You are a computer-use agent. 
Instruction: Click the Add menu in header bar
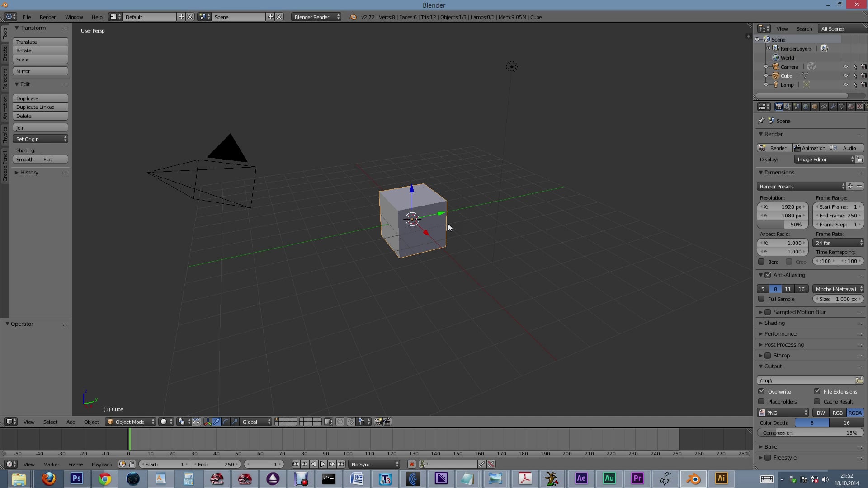[71, 421]
